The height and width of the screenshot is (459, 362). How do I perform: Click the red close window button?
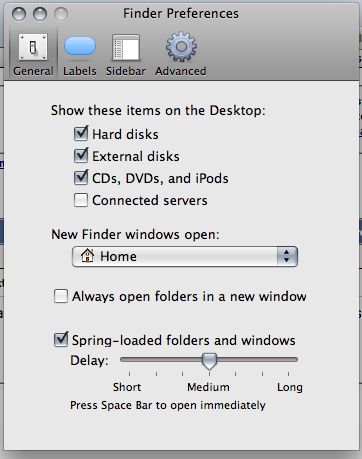tap(19, 14)
